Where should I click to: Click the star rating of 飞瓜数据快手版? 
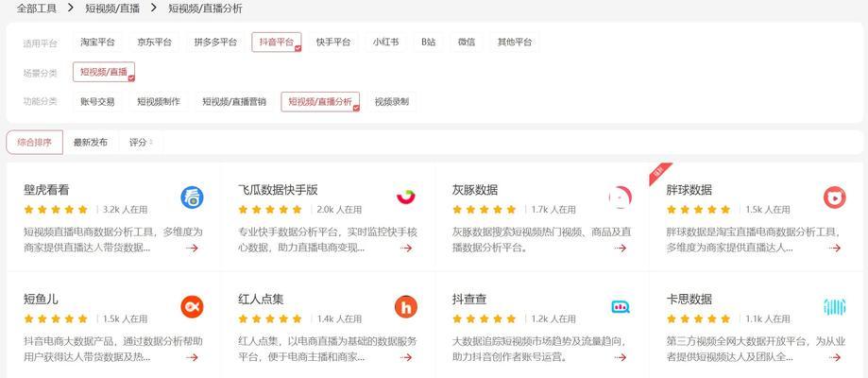coord(270,210)
